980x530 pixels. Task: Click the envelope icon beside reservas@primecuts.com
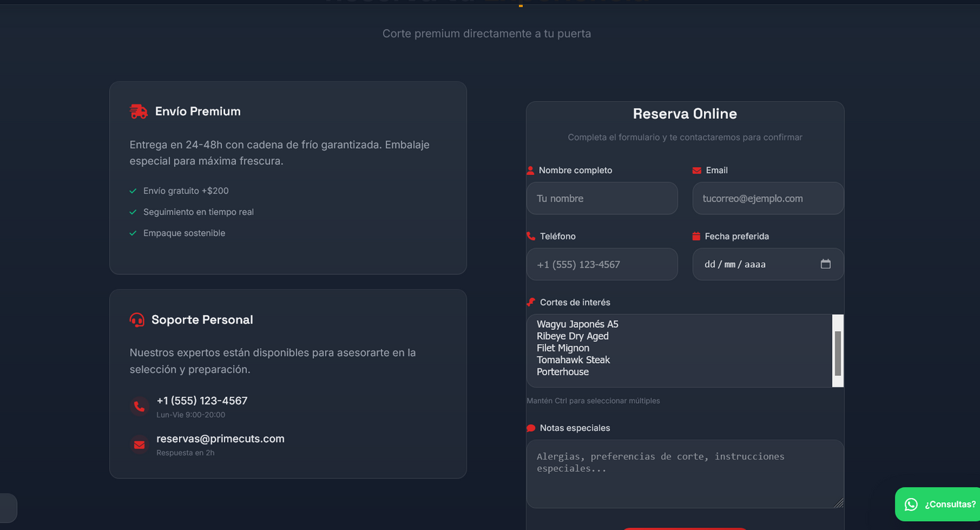(x=139, y=444)
